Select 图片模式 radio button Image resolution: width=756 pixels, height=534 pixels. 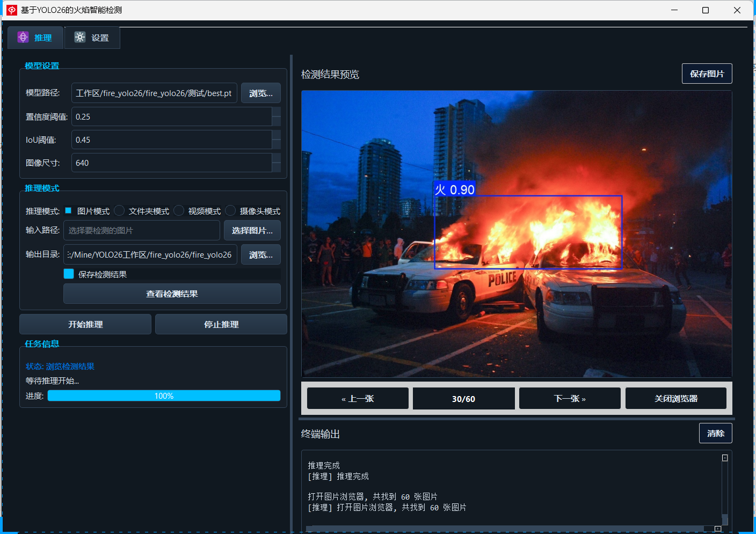[68, 211]
